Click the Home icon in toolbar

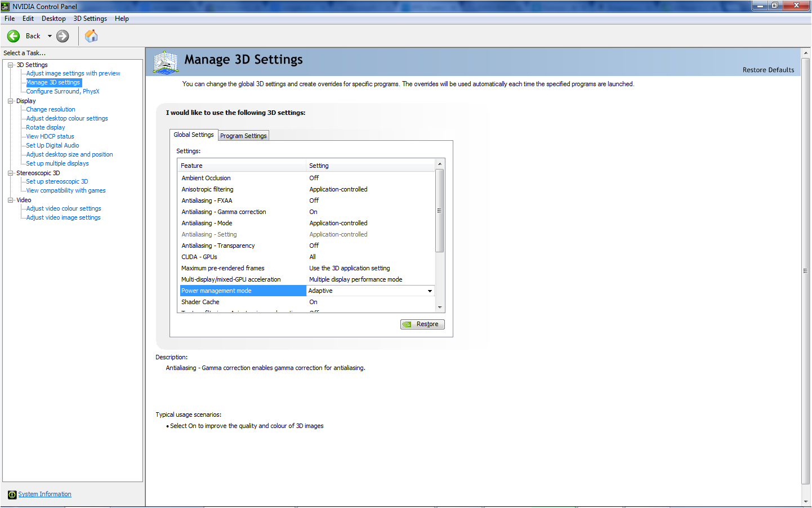[91, 36]
